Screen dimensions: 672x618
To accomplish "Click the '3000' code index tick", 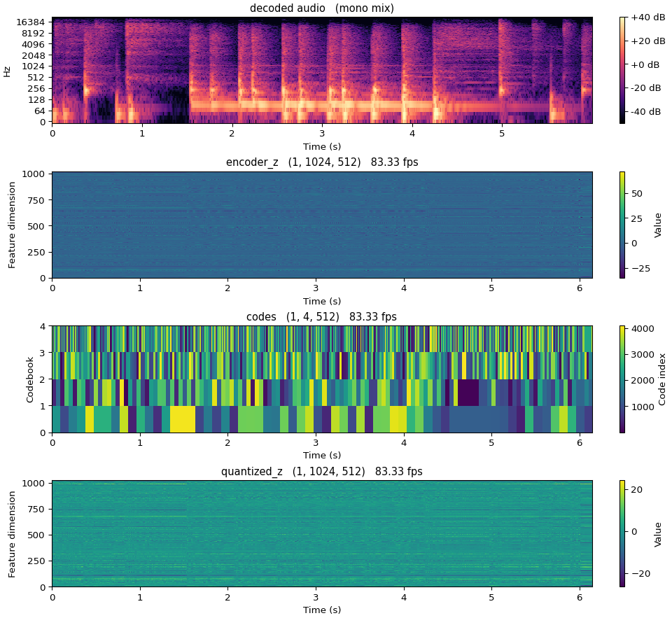I will [x=643, y=355].
